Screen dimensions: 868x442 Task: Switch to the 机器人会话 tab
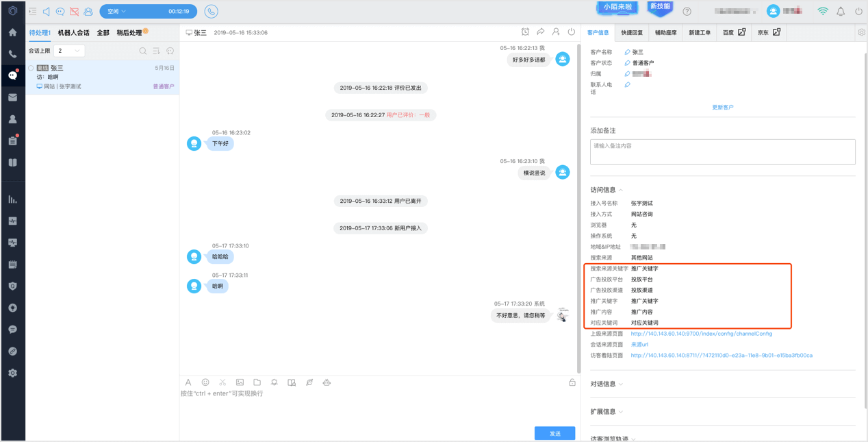tap(73, 33)
